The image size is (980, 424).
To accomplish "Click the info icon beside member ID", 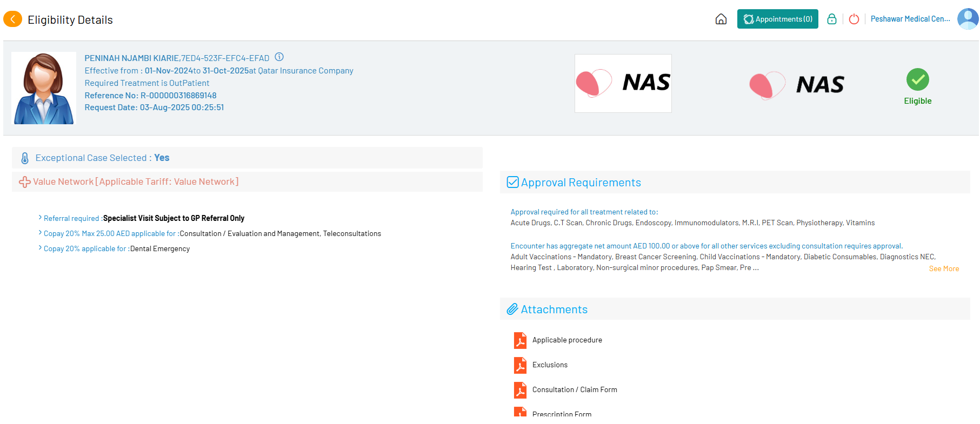I will click(x=279, y=57).
